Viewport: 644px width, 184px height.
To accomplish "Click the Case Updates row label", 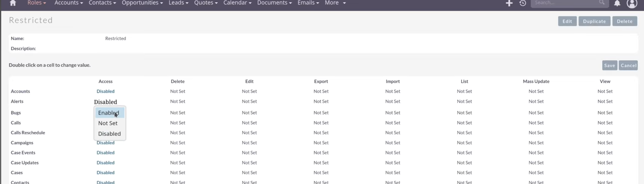I will (x=25, y=162).
